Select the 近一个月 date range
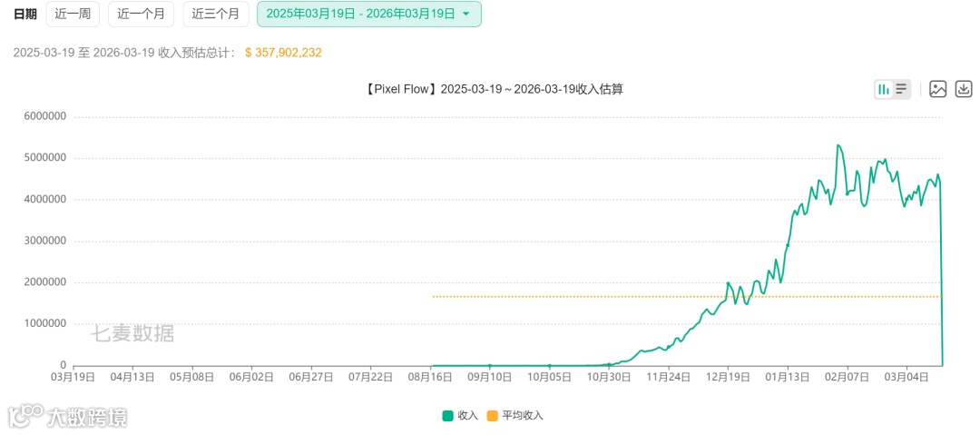The image size is (980, 435). [142, 14]
